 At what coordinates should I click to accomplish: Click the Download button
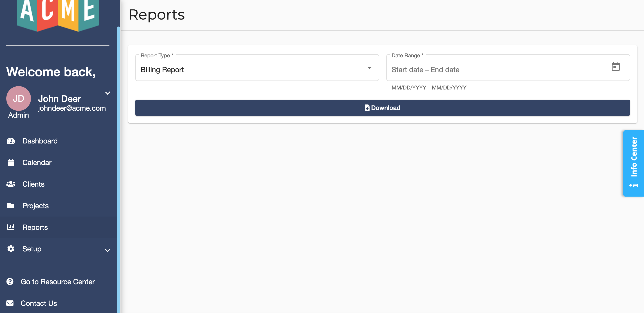coord(382,108)
